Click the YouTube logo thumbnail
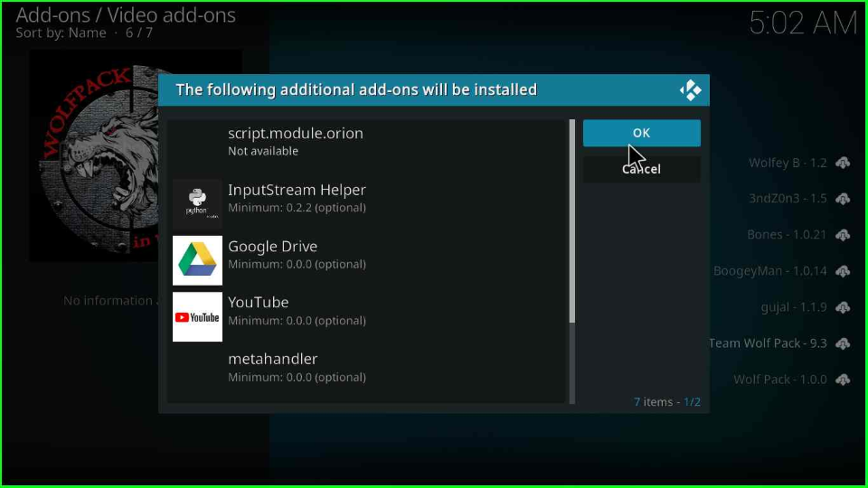 tap(197, 317)
